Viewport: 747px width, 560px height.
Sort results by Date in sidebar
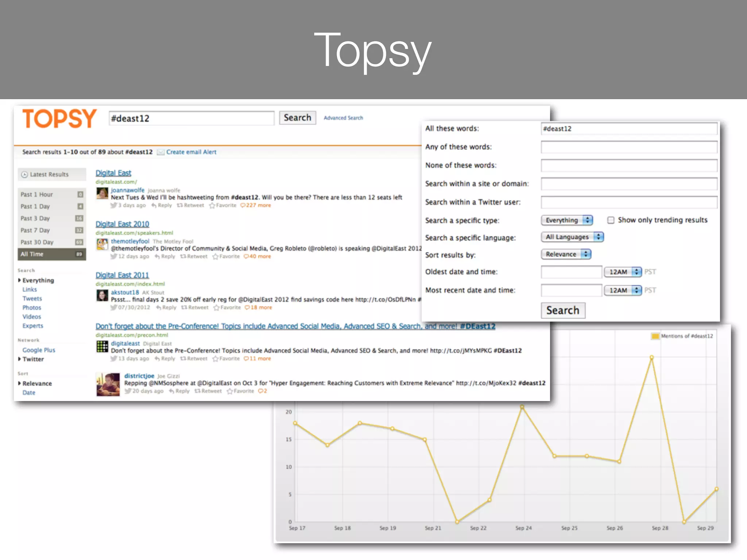(x=29, y=393)
